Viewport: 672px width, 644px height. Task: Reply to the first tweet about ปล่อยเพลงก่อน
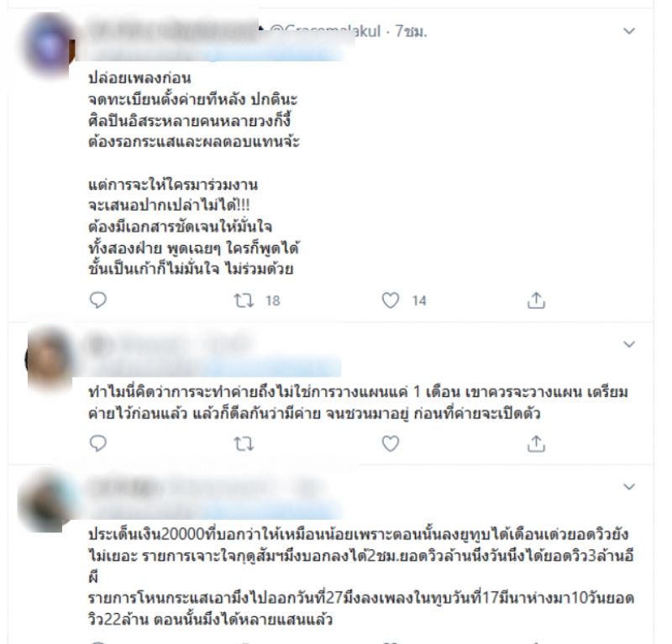pos(97,300)
